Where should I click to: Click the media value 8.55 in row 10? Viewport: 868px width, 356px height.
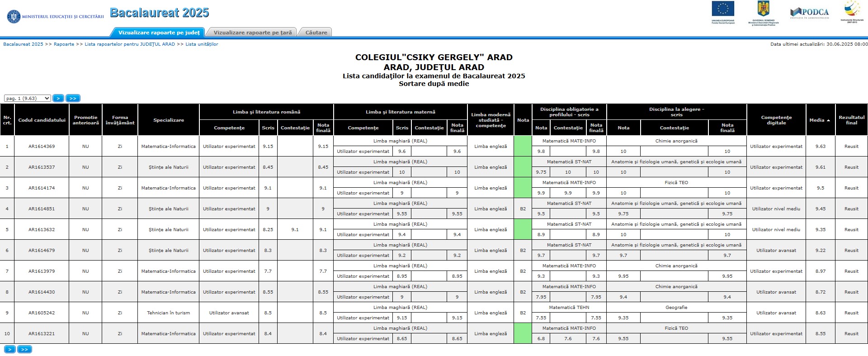pos(820,334)
